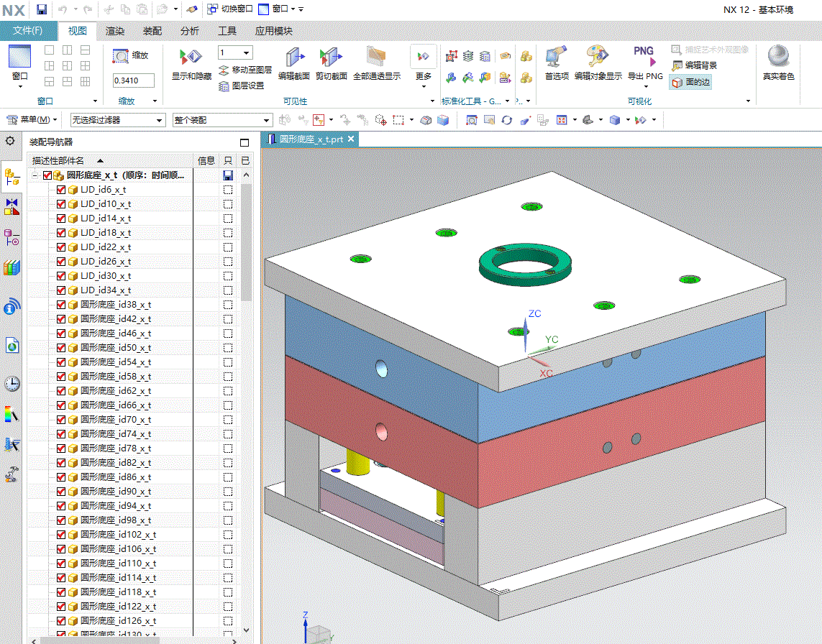The image size is (822, 644).
Task: Click the 信息 column header
Action: click(x=206, y=160)
